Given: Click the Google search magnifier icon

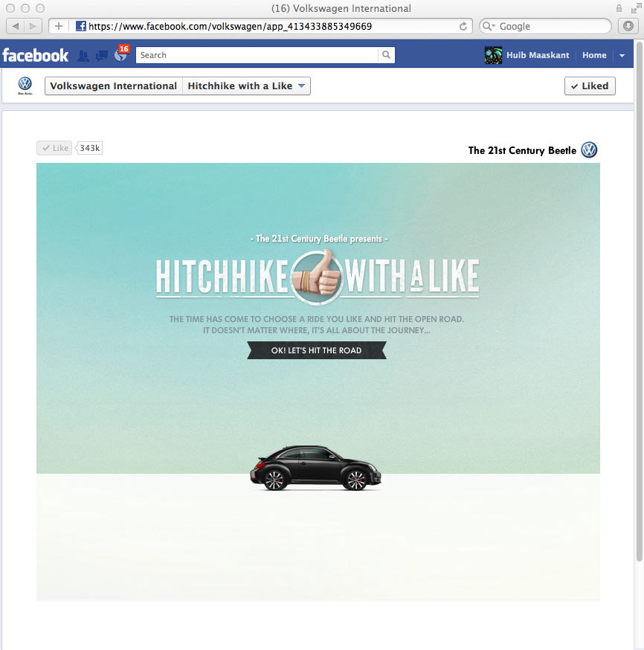Looking at the screenshot, I should click(486, 26).
